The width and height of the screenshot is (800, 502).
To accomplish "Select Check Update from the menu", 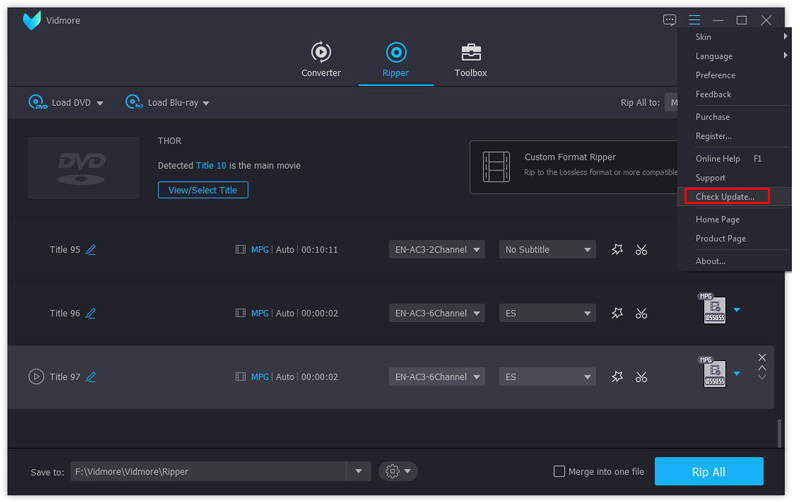I will [725, 197].
